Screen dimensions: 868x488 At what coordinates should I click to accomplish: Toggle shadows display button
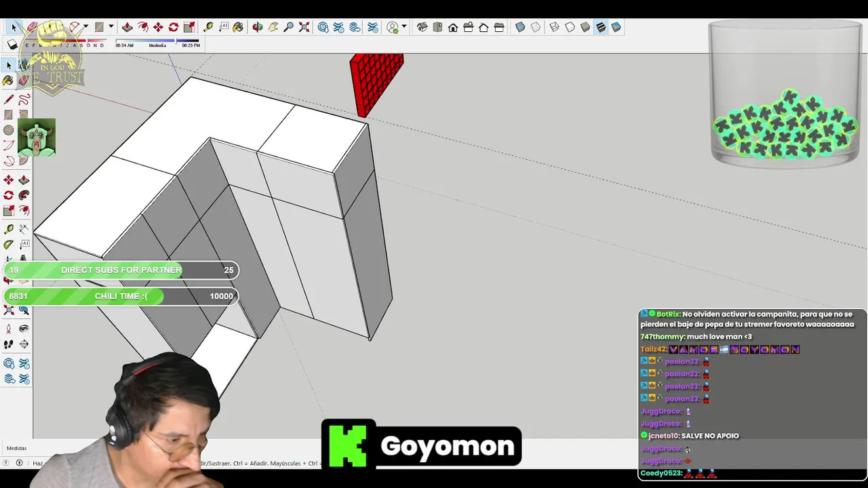[x=12, y=45]
